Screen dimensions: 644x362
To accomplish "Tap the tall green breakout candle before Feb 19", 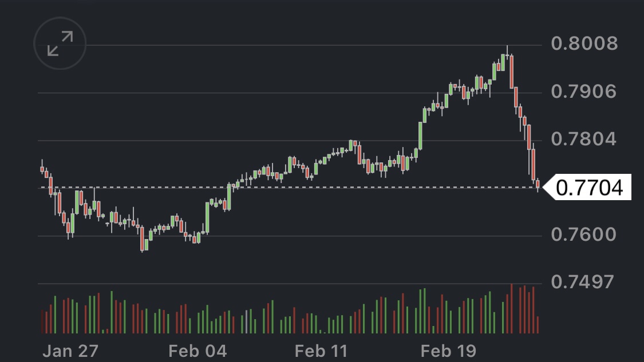I will point(420,135).
